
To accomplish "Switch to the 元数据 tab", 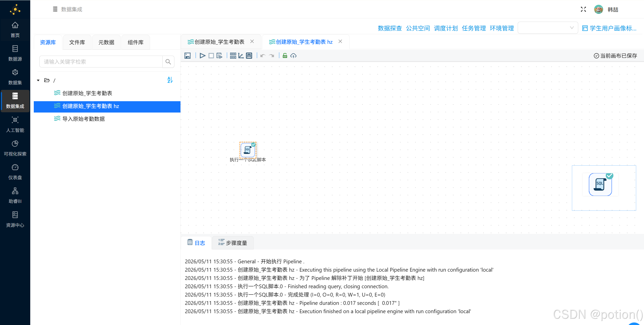I will [x=106, y=42].
